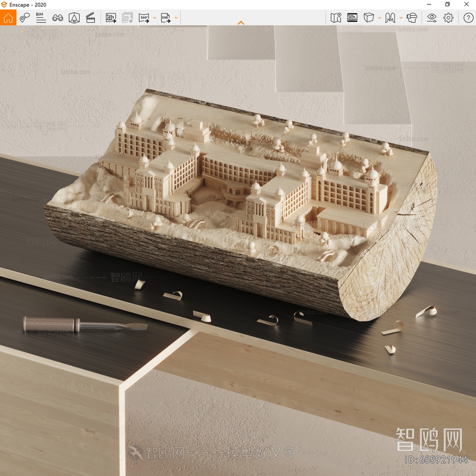Click the Fly mode wings icon
This screenshot has width=476, height=476.
[x=390, y=18]
